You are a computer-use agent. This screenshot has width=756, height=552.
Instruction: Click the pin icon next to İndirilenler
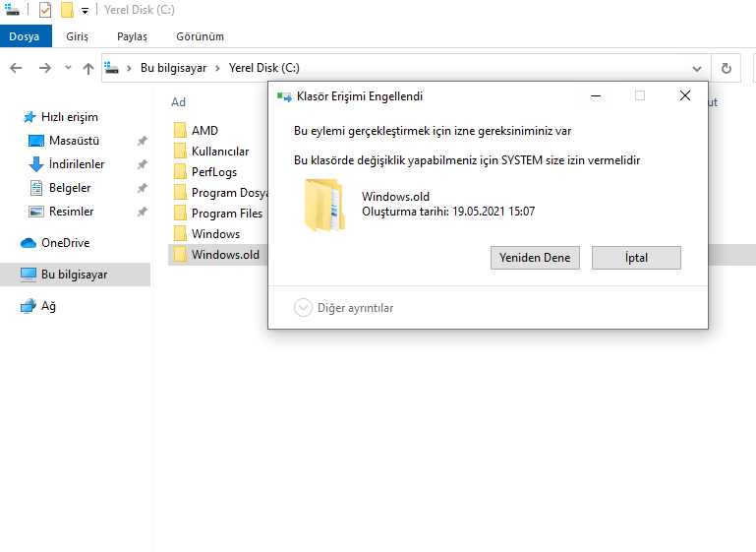pos(142,164)
